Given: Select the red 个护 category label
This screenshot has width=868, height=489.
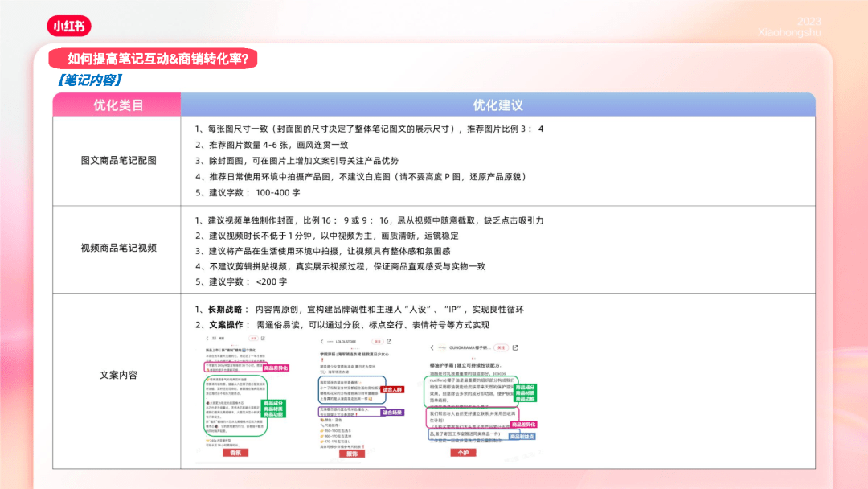Looking at the screenshot, I should coord(462,453).
